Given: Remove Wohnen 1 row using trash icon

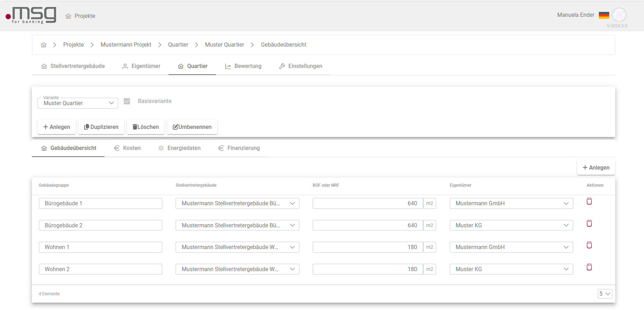Looking at the screenshot, I should 589,245.
